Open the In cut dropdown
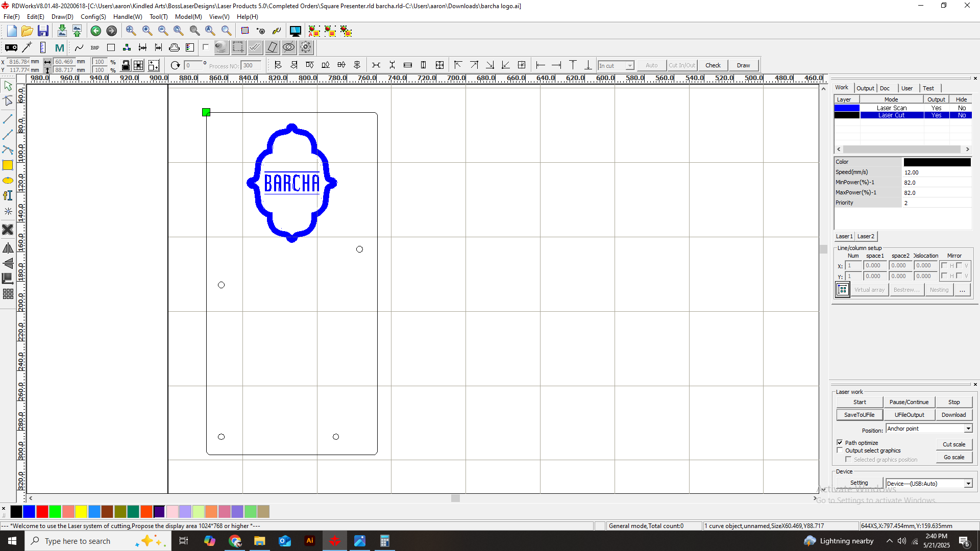Image resolution: width=980 pixels, height=551 pixels. pos(630,65)
